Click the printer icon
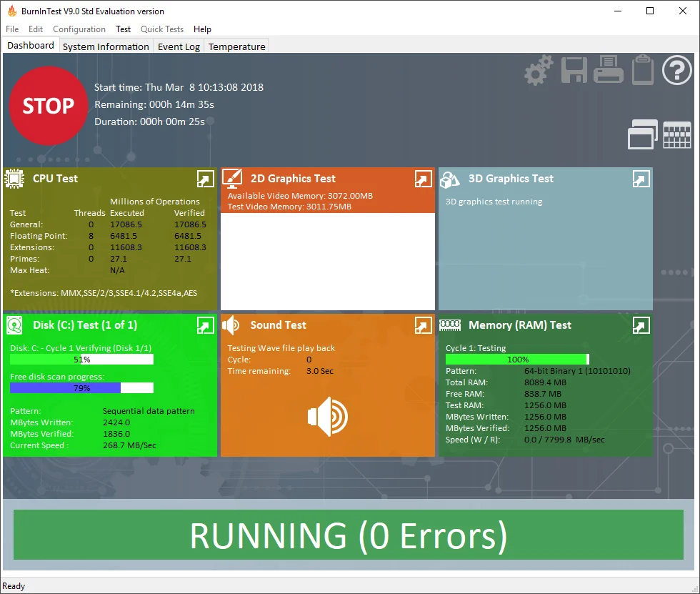The width and height of the screenshot is (700, 594). click(x=609, y=69)
